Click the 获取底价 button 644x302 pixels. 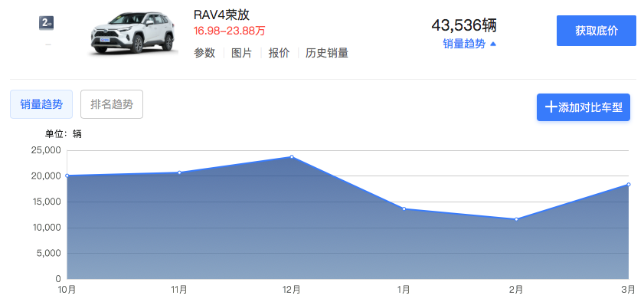click(x=597, y=31)
